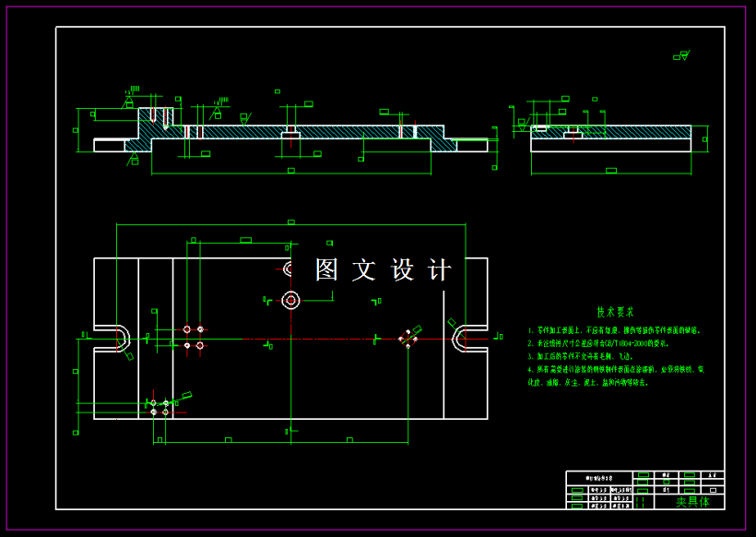Screen dimensions: 756x537
Task: Click the note line starting 化皮、油脂、灰尘
Action: (588, 383)
